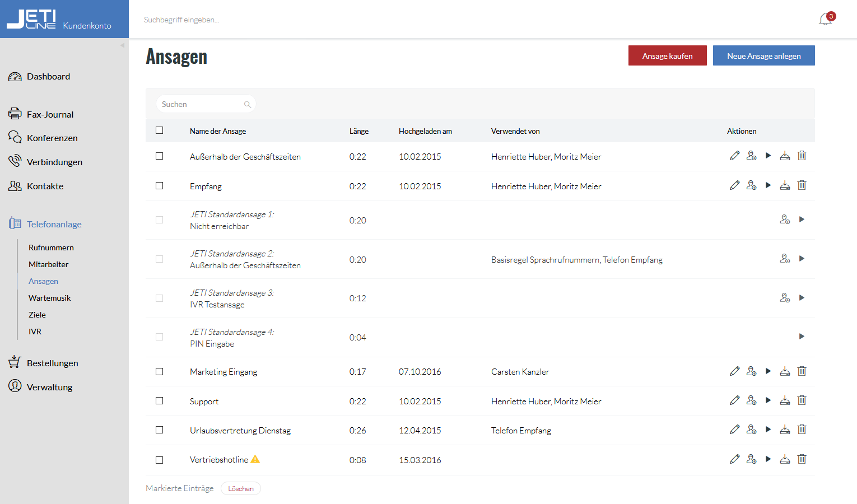Play JETI Standardansage 4 PIN Eingabe
Image resolution: width=857 pixels, height=504 pixels.
point(802,337)
